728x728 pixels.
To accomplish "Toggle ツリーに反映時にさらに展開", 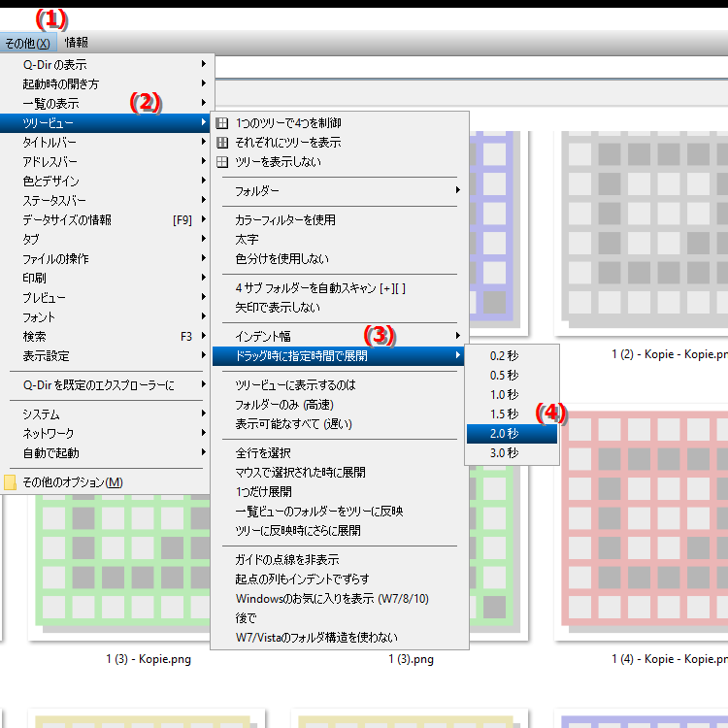I will click(340, 531).
